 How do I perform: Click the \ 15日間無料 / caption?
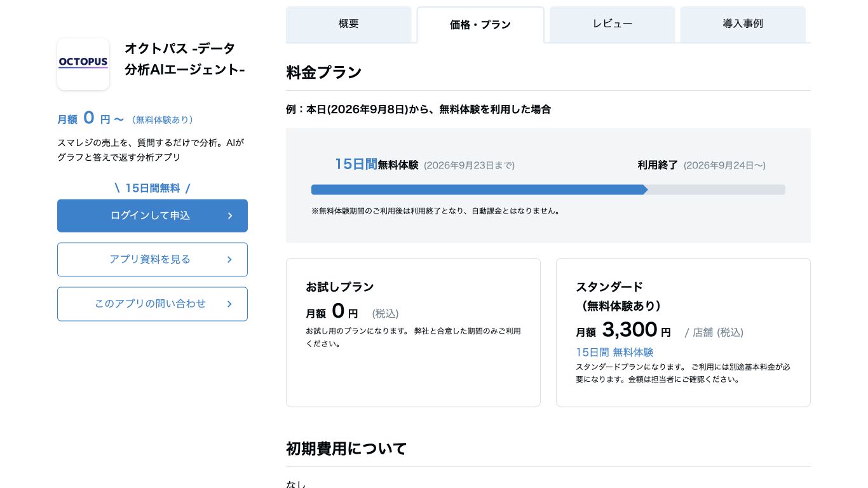(153, 188)
